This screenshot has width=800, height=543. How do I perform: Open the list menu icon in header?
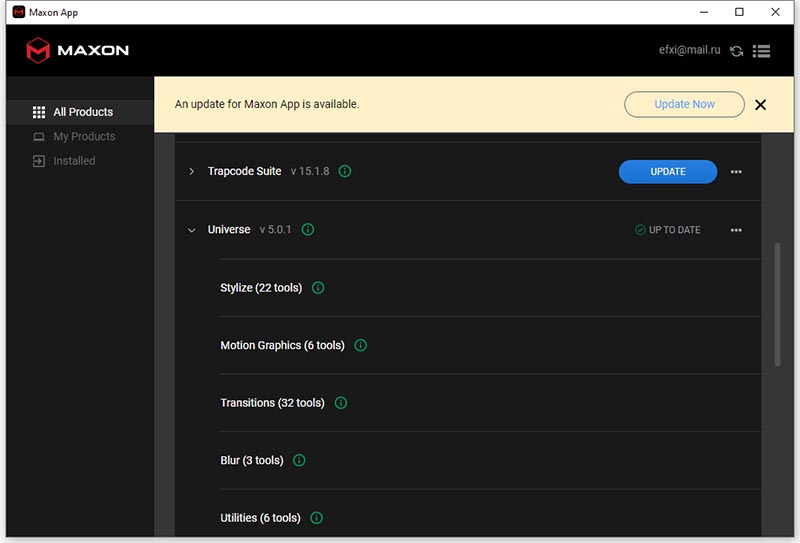pos(761,51)
